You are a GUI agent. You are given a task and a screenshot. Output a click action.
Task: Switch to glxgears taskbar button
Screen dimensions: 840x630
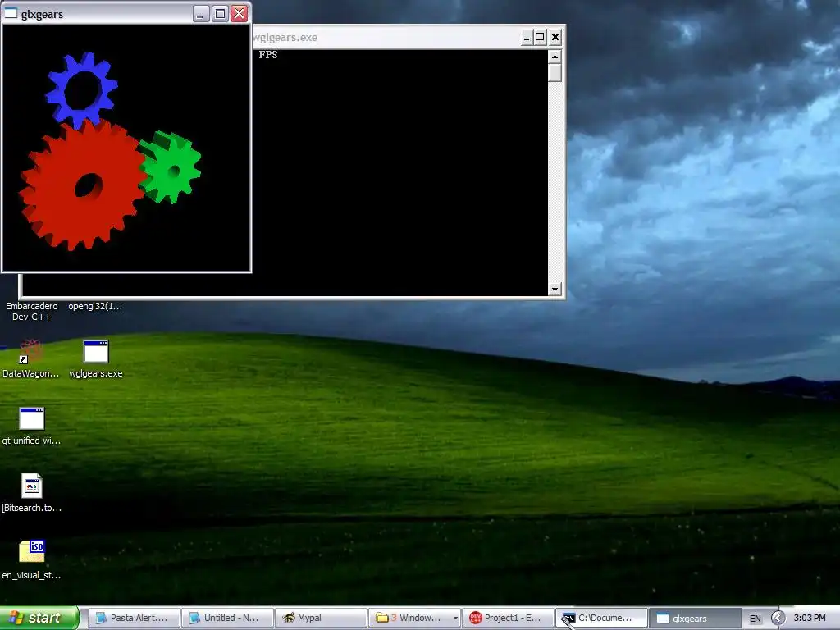tap(696, 618)
